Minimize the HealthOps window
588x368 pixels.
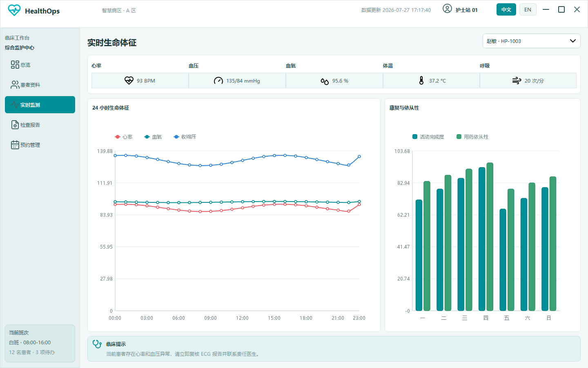coord(546,9)
